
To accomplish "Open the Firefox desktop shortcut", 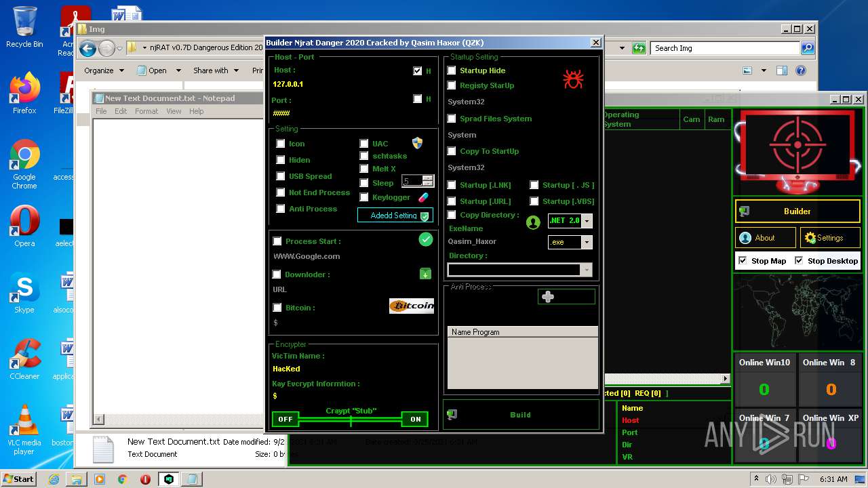I will click(x=24, y=94).
